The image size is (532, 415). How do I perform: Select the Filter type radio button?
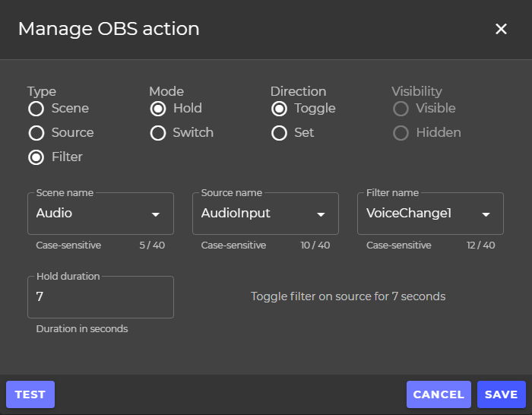tap(36, 157)
